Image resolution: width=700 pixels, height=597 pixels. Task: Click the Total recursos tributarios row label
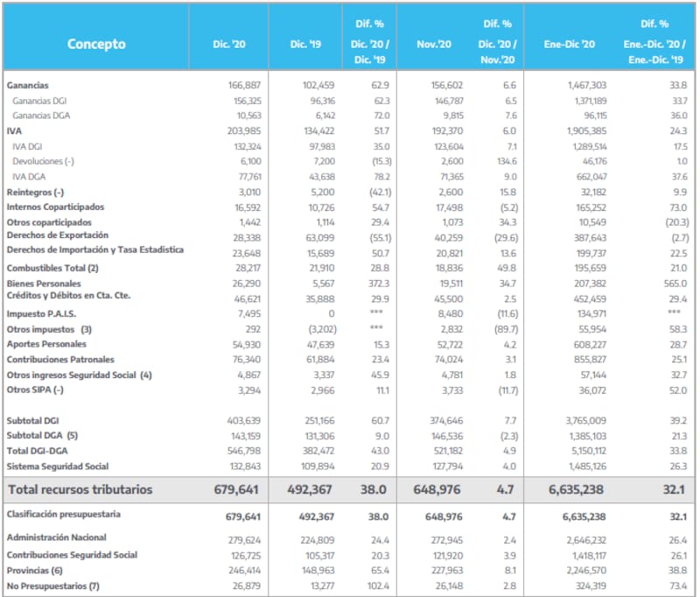click(79, 489)
